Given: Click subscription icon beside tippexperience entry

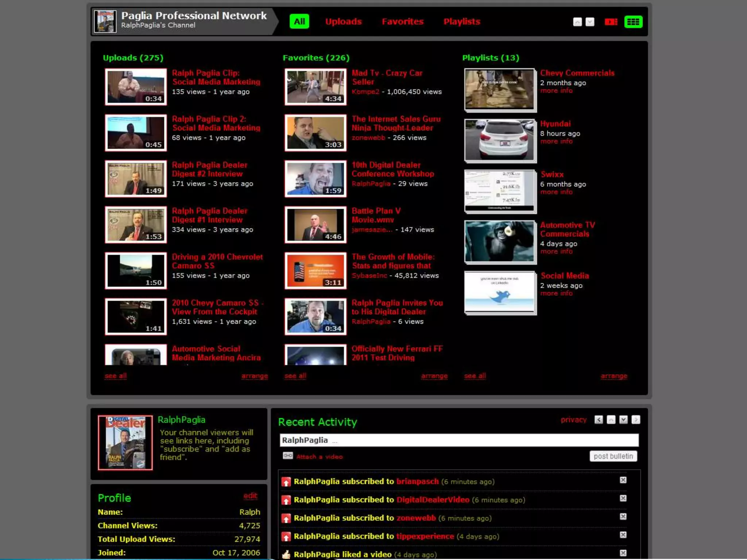Looking at the screenshot, I should [x=286, y=537].
